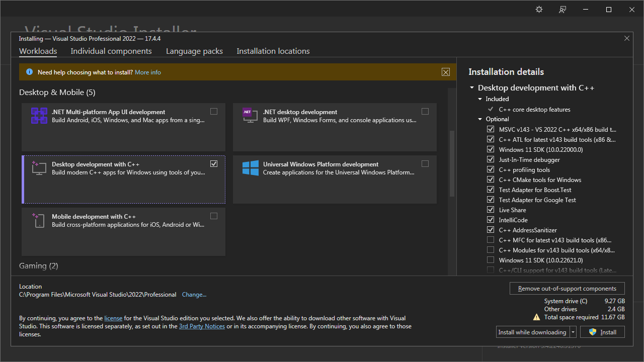Uncheck Test Adapter for Google Test
Viewport: 644px width, 362px height.
(491, 200)
